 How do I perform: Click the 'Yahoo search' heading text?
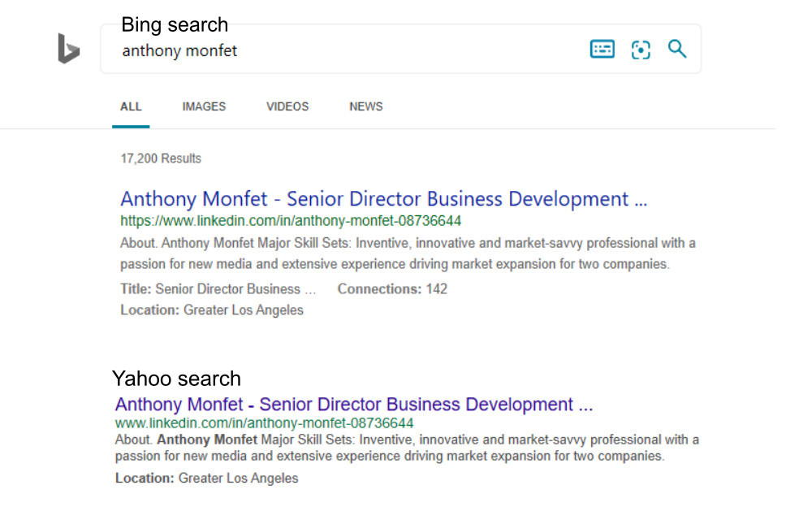pos(176,379)
